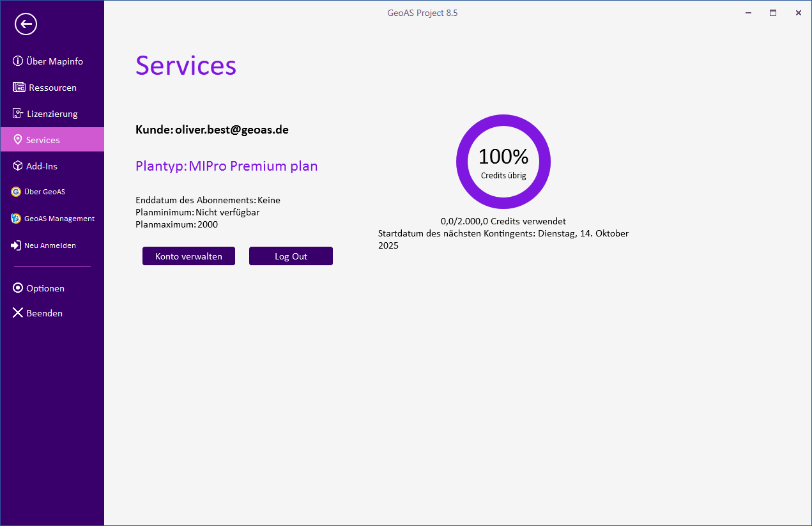Click the Lizenzierung key icon
The image size is (812, 526).
pyautogui.click(x=18, y=114)
